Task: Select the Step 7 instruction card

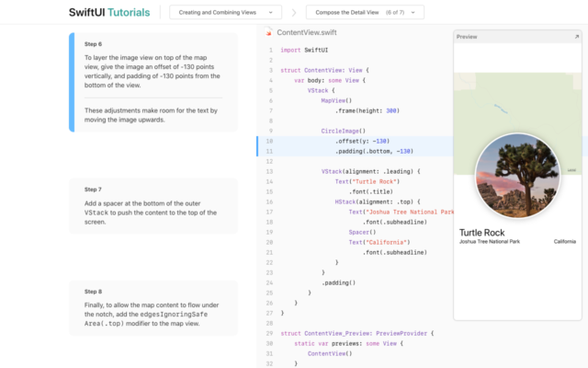Action: 153,206
